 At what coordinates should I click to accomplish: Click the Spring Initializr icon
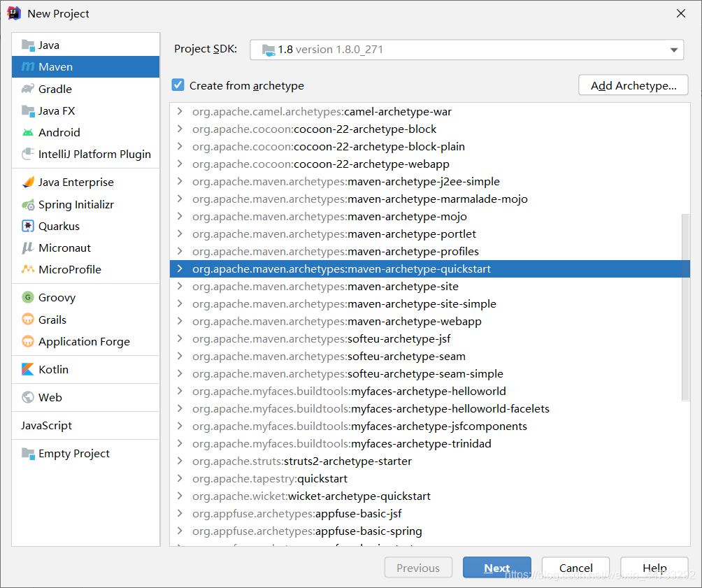[x=28, y=205]
